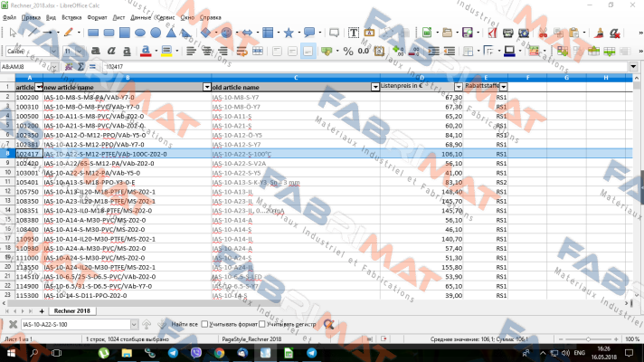Click the 'Найти все' button
The width and height of the screenshot is (644, 362).
coord(185,324)
